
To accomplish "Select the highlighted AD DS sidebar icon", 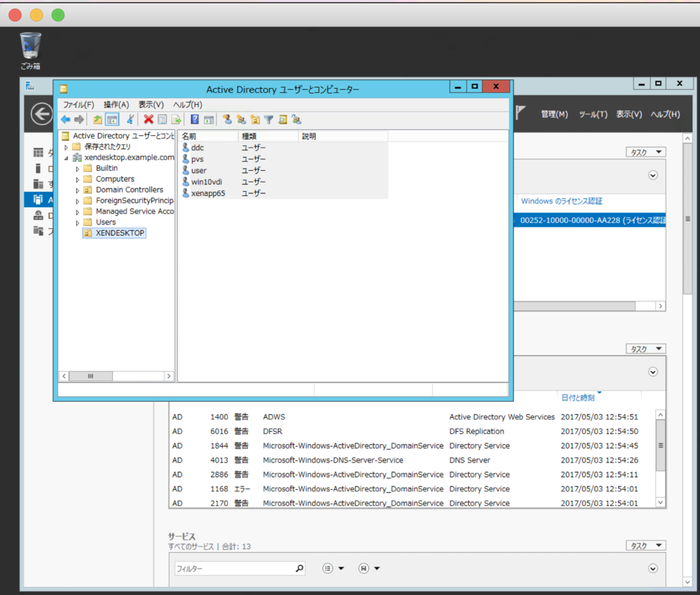I will point(38,199).
